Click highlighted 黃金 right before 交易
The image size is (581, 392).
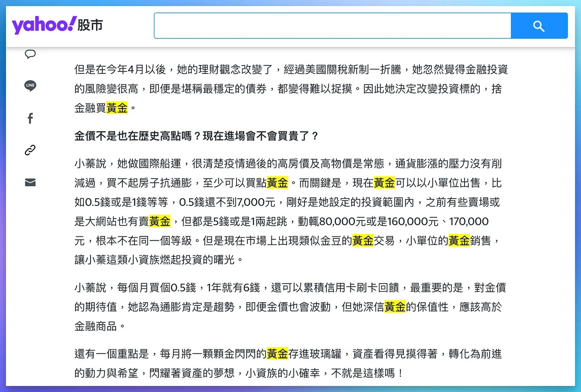pos(363,241)
